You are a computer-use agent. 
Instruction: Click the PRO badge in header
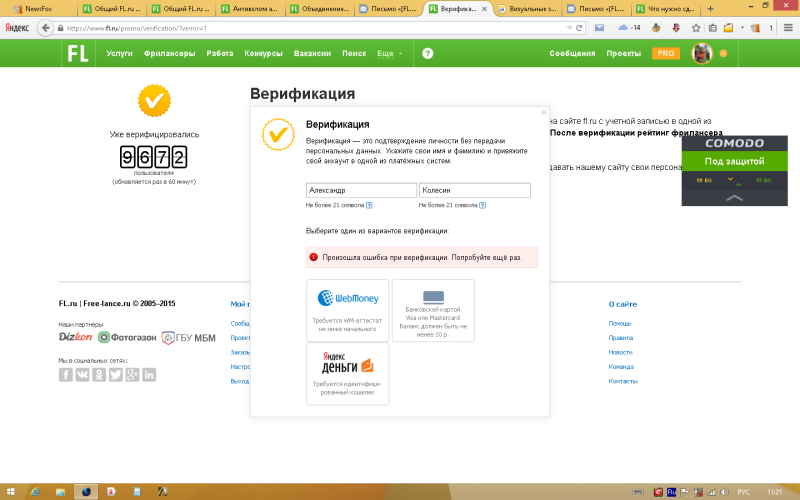pos(666,53)
